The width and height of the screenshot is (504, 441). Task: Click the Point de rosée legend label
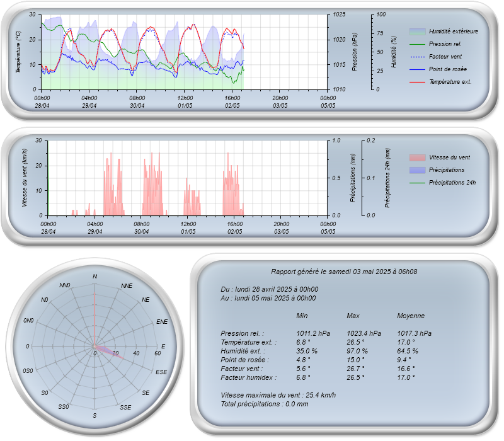pyautogui.click(x=448, y=69)
